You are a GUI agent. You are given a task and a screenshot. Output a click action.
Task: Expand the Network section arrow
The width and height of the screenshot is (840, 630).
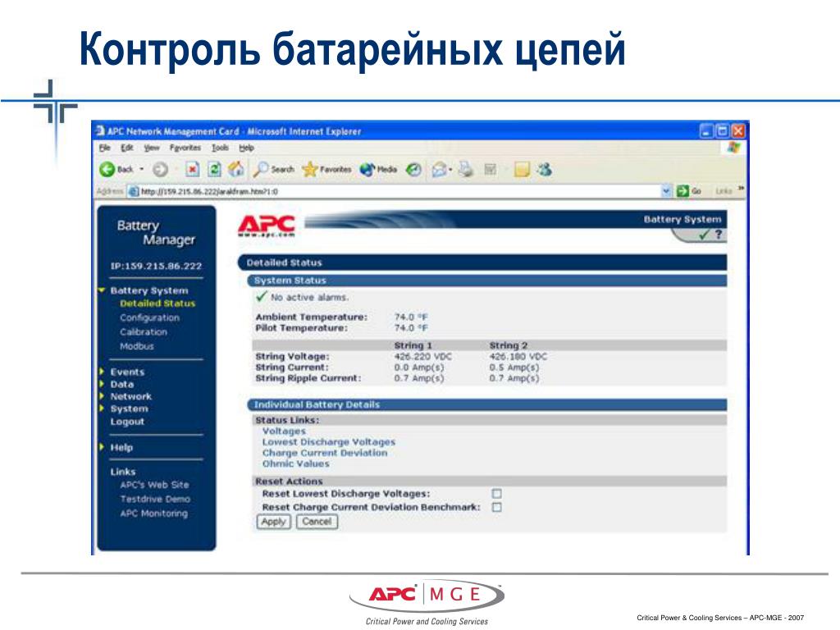(x=101, y=396)
